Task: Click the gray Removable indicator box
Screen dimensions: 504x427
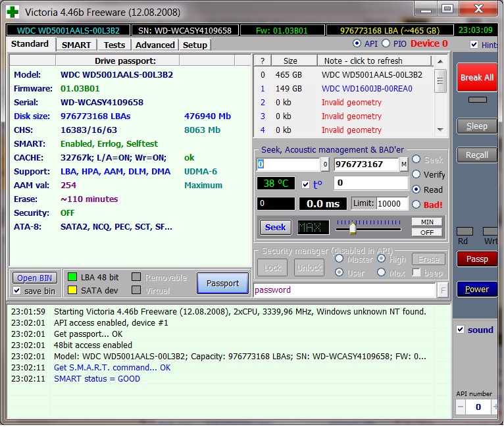Action: point(136,277)
